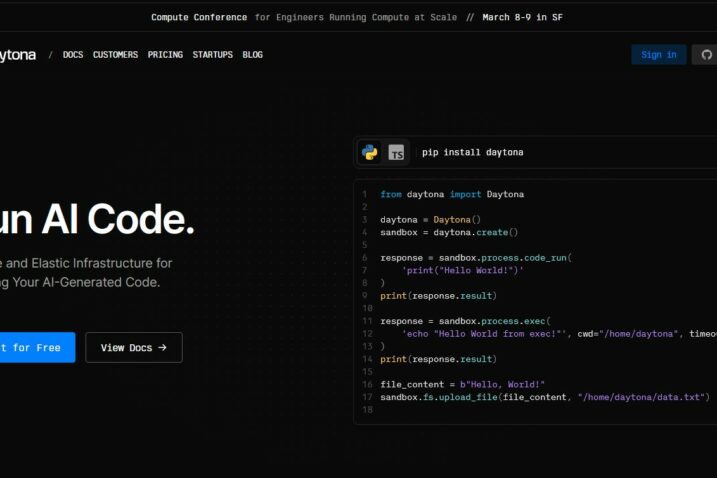717x478 pixels.
Task: Select the Python language icon
Action: pos(370,152)
